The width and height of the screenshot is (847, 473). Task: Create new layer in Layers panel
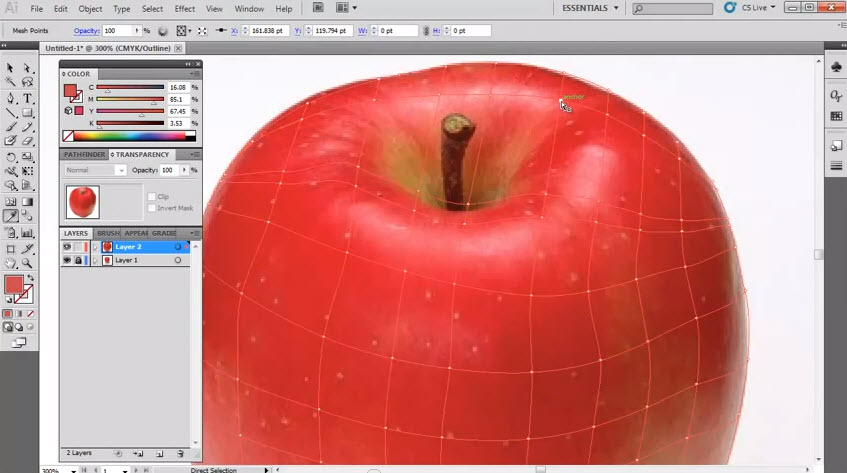tap(159, 454)
